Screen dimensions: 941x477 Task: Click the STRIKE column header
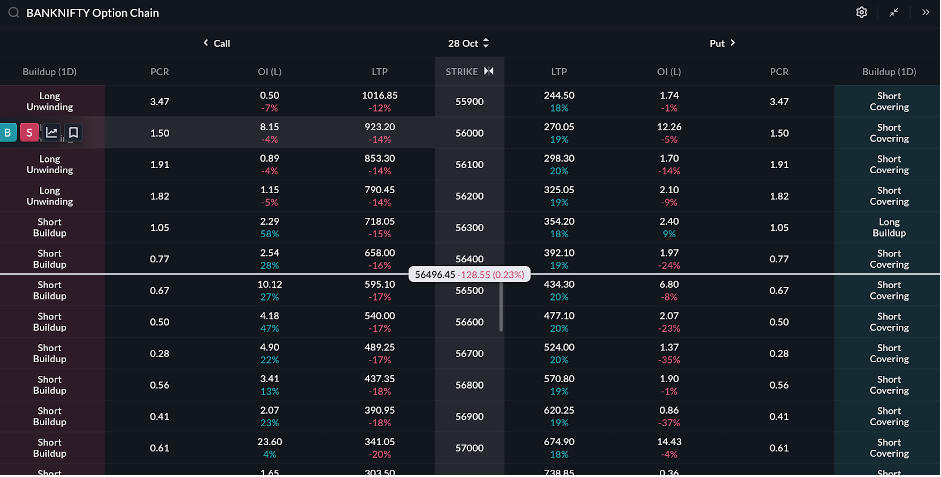[461, 71]
